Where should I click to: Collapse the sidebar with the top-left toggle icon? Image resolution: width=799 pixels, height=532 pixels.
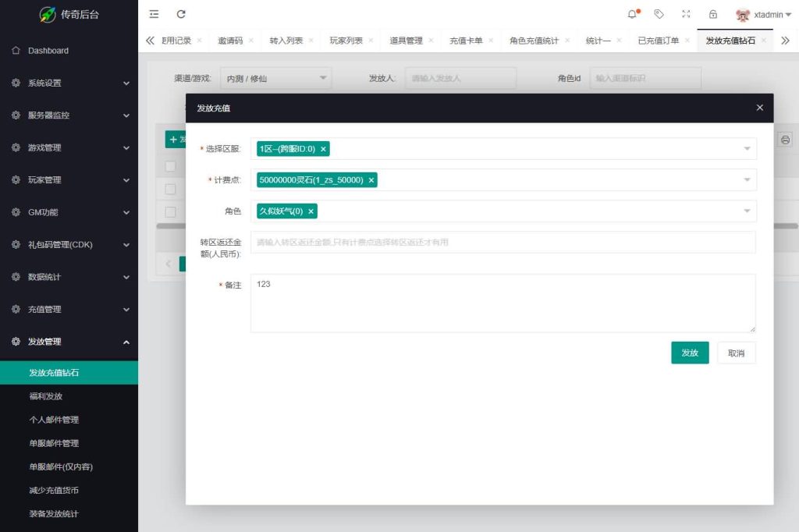pos(154,14)
